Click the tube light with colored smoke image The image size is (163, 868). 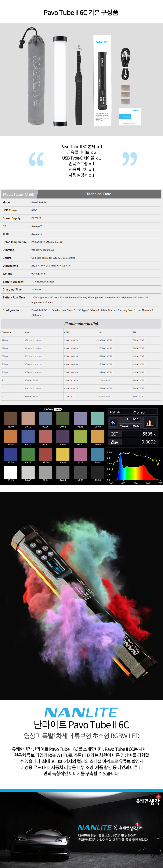[x=81, y=595]
